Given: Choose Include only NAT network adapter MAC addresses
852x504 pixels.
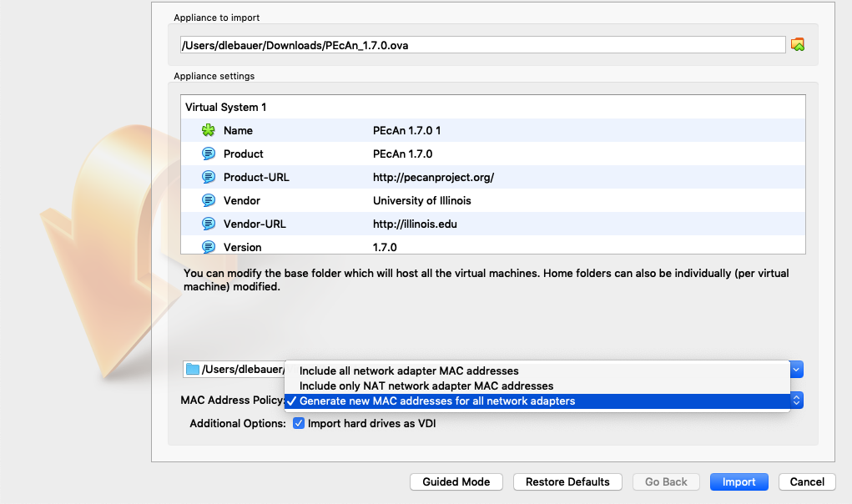Looking at the screenshot, I should point(426,386).
